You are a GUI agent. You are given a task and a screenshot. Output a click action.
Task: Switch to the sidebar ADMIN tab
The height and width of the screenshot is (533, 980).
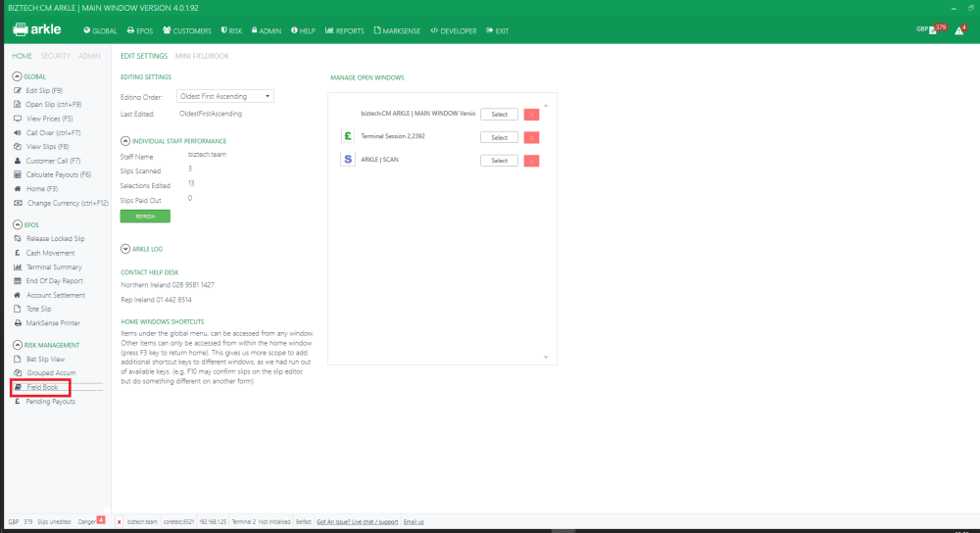pos(89,56)
